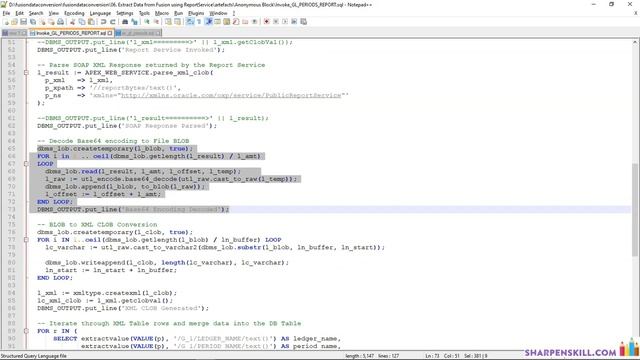Screen dimensions: 640x360
Task: Click Run Macro Multiple Times icon
Action: tap(294, 22)
